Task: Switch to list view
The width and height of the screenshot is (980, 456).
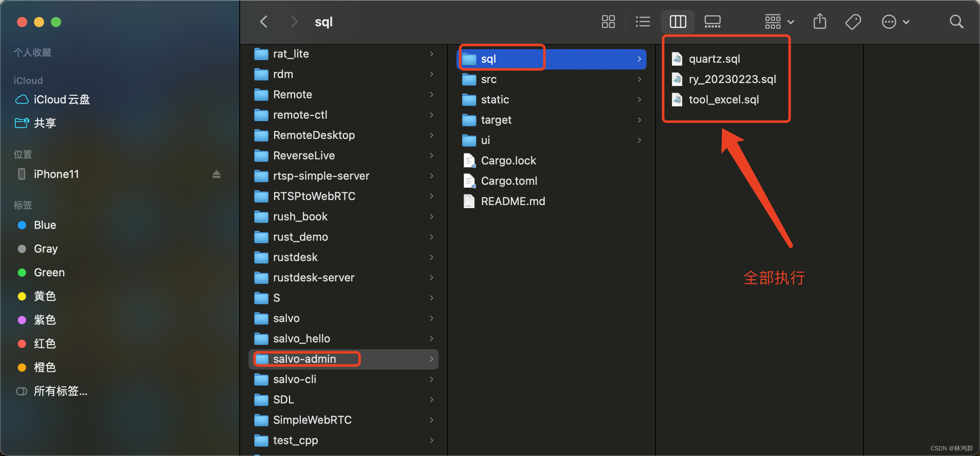Action: (643, 22)
